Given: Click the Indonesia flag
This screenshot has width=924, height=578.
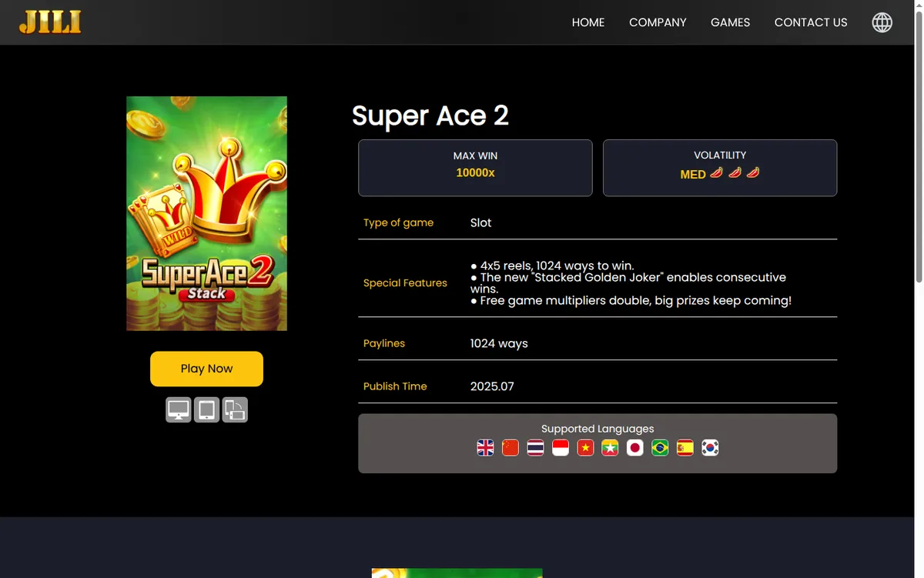Looking at the screenshot, I should pos(561,448).
